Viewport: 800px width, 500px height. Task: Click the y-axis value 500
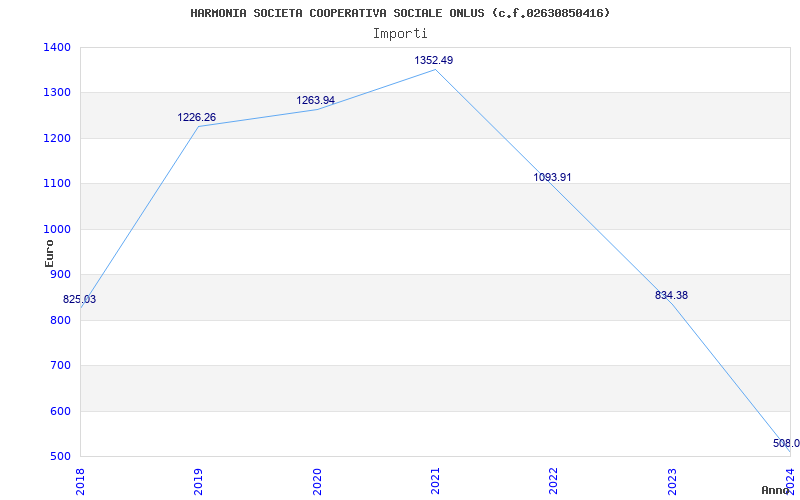click(61, 457)
